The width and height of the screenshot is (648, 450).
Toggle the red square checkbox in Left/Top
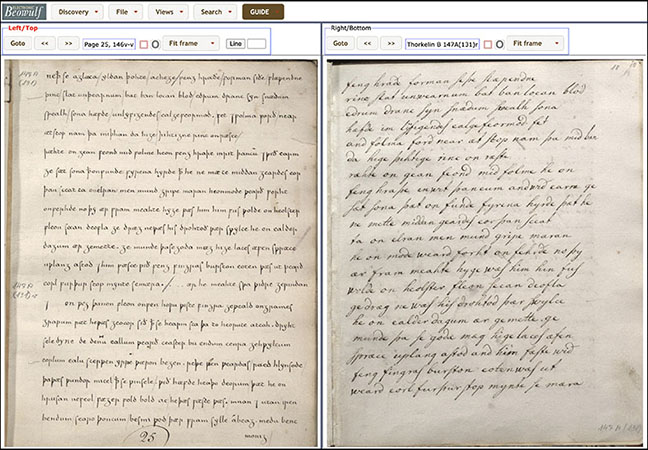pos(143,44)
